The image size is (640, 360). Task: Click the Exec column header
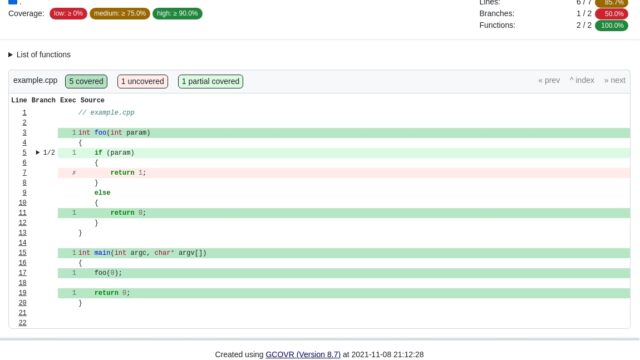coord(68,100)
